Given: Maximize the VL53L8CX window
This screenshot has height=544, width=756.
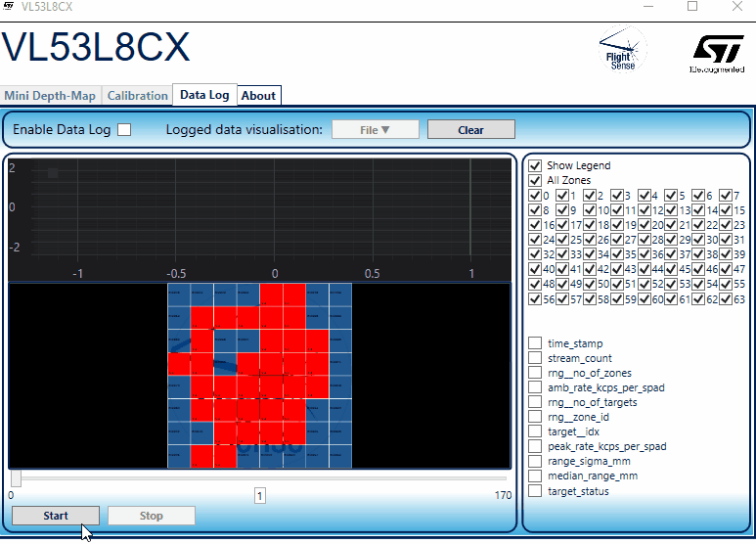Looking at the screenshot, I should pos(692,6).
